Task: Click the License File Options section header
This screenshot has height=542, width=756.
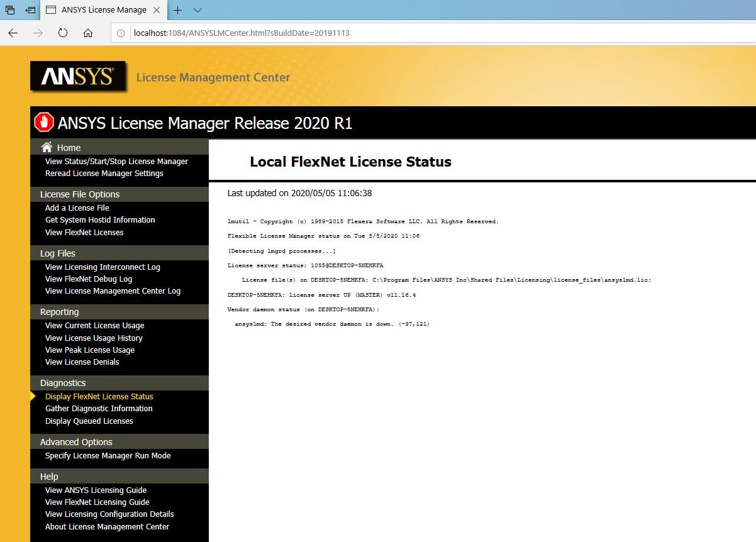Action: click(x=120, y=194)
